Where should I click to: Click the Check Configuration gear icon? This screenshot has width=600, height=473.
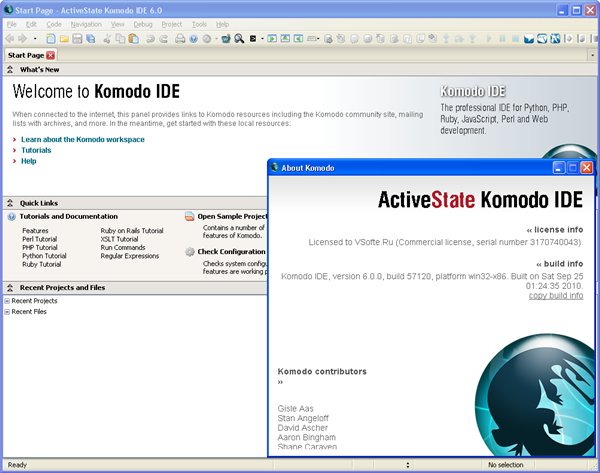point(190,251)
